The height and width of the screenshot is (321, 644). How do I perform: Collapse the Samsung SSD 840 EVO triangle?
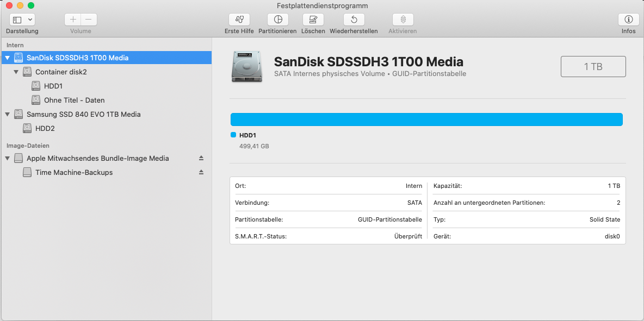[x=8, y=114]
